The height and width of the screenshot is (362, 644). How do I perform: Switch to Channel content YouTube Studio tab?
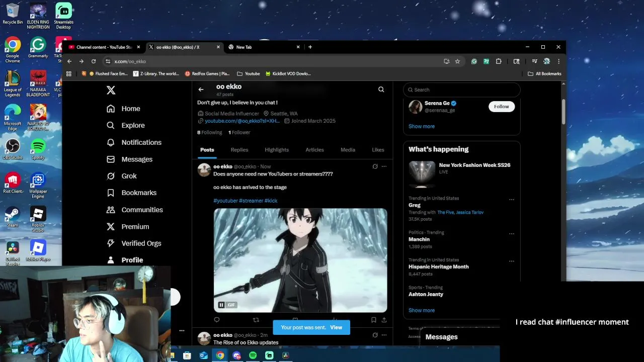click(104, 47)
